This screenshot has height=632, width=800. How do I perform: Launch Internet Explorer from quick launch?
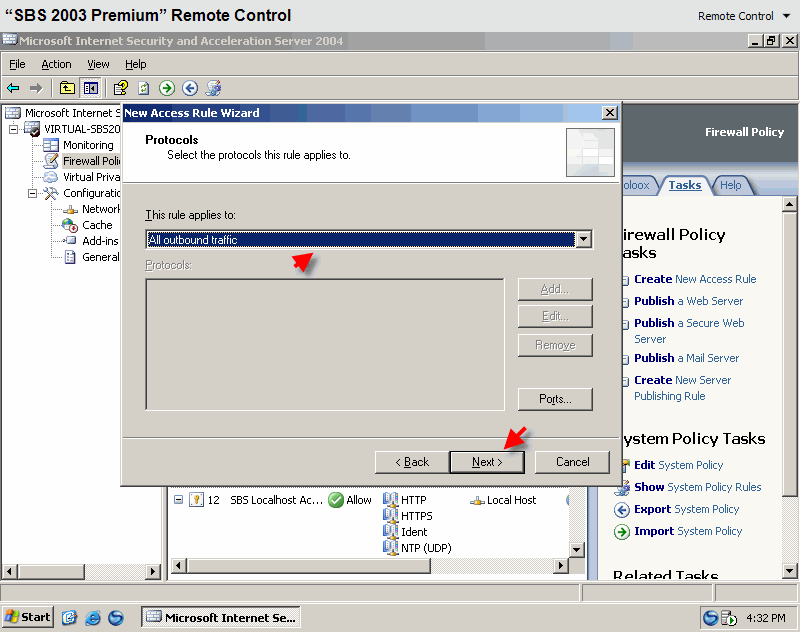(93, 618)
